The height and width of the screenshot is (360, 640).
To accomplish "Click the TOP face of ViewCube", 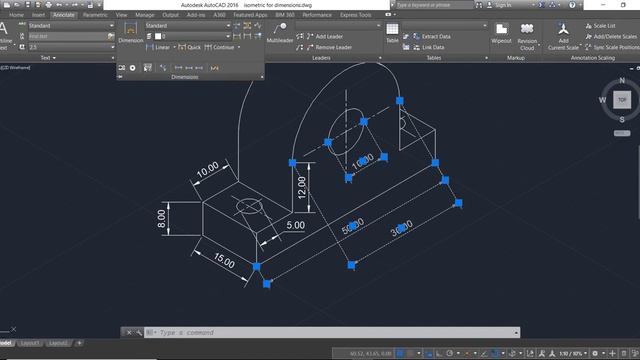I will pos(622,100).
